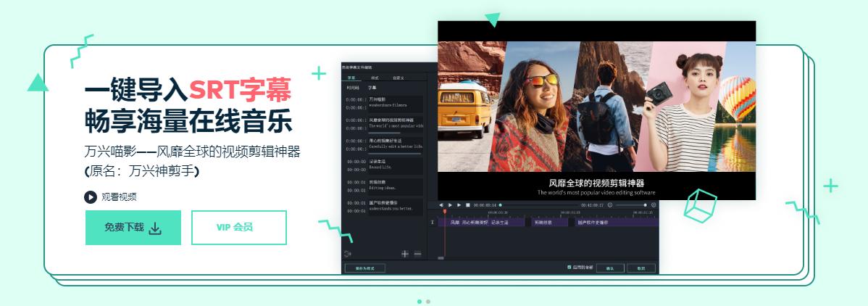Select the first purple subtitle clip (风靡… 记录生活)

pyautogui.click(x=482, y=223)
